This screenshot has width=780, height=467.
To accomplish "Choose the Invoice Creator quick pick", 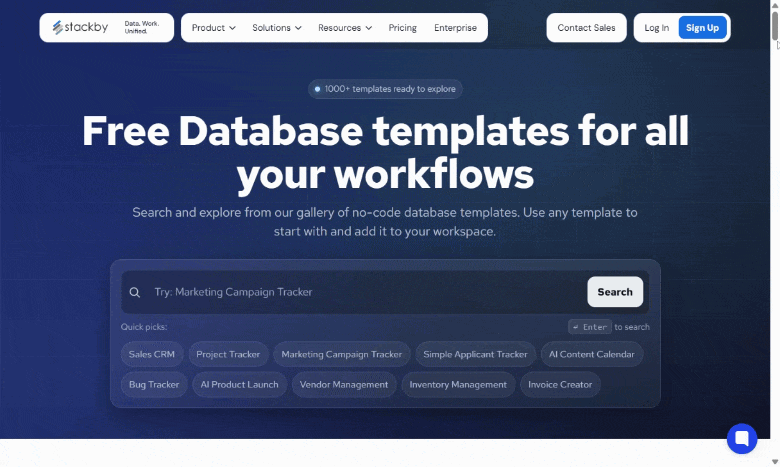I will click(x=560, y=384).
